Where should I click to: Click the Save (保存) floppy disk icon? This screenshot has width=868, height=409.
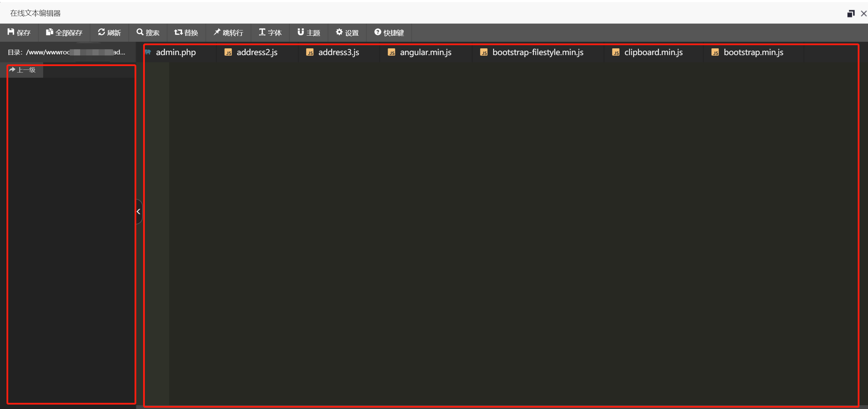click(11, 32)
